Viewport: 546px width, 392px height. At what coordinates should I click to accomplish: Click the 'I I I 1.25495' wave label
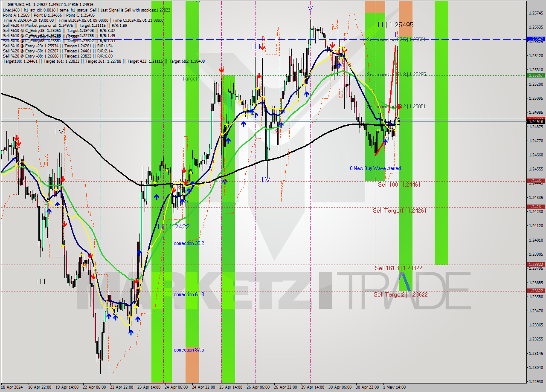pos(395,25)
